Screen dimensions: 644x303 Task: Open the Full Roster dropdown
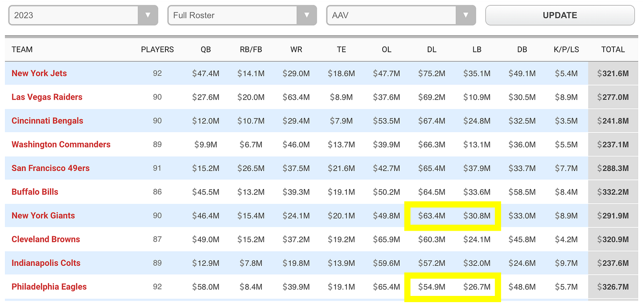pyautogui.click(x=242, y=15)
